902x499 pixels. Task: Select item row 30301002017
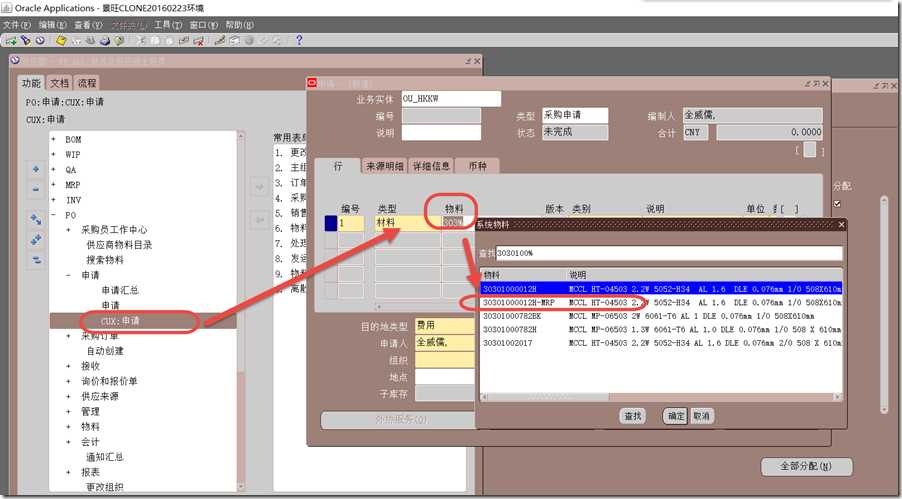click(662, 343)
